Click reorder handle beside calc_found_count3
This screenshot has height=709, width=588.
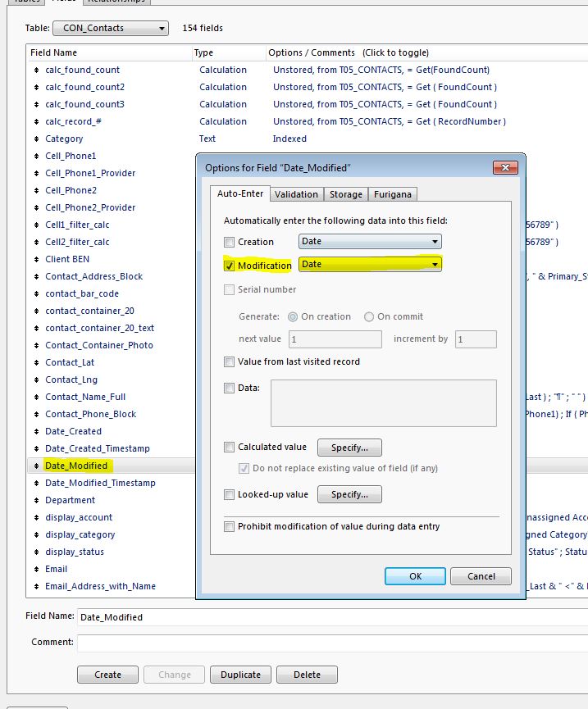(x=36, y=104)
